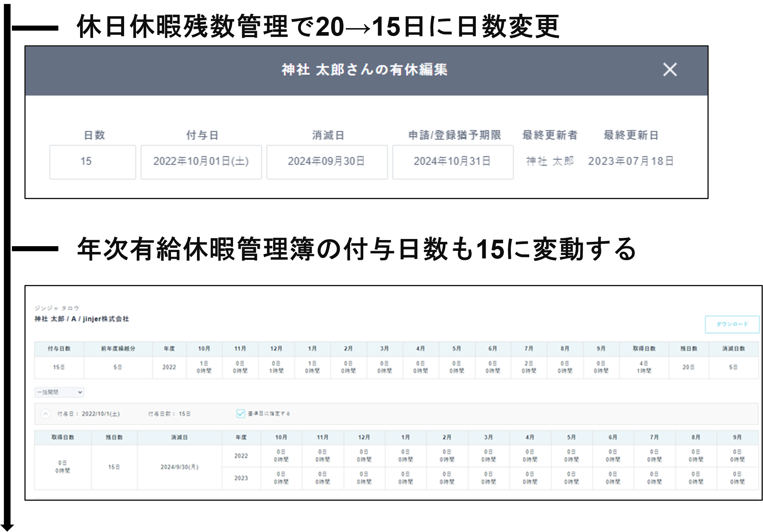The image size is (763, 532).
Task: Open the 付与日 date field 2022年10月01日
Action: pyautogui.click(x=201, y=162)
